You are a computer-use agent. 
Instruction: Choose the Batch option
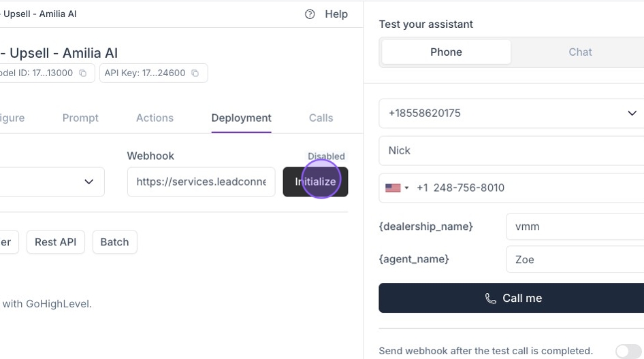click(x=114, y=242)
